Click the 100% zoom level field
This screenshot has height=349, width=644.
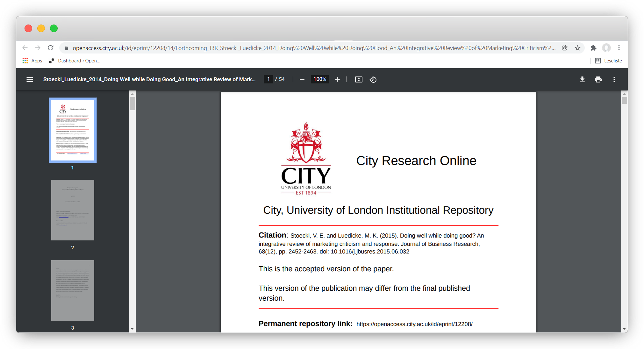319,79
